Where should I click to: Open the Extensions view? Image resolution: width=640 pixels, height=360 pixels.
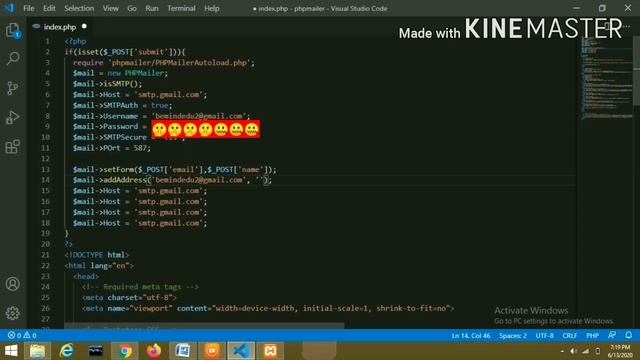(13, 147)
